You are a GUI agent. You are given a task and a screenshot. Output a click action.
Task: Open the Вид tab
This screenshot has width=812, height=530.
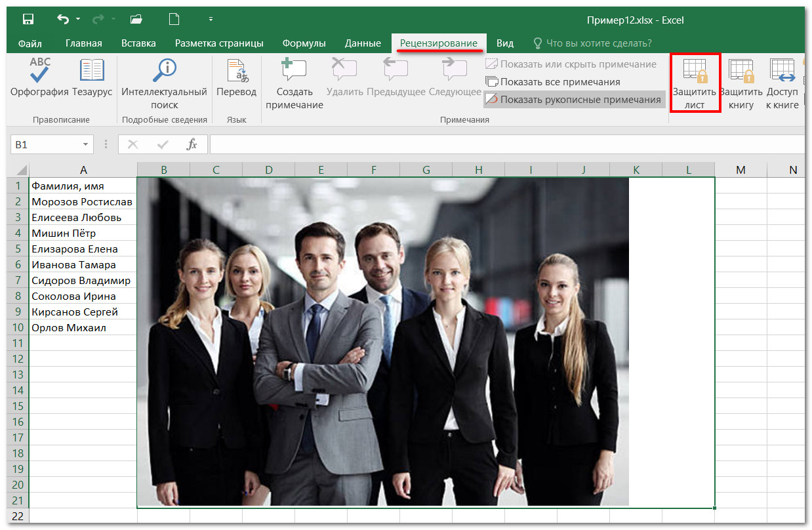(505, 43)
